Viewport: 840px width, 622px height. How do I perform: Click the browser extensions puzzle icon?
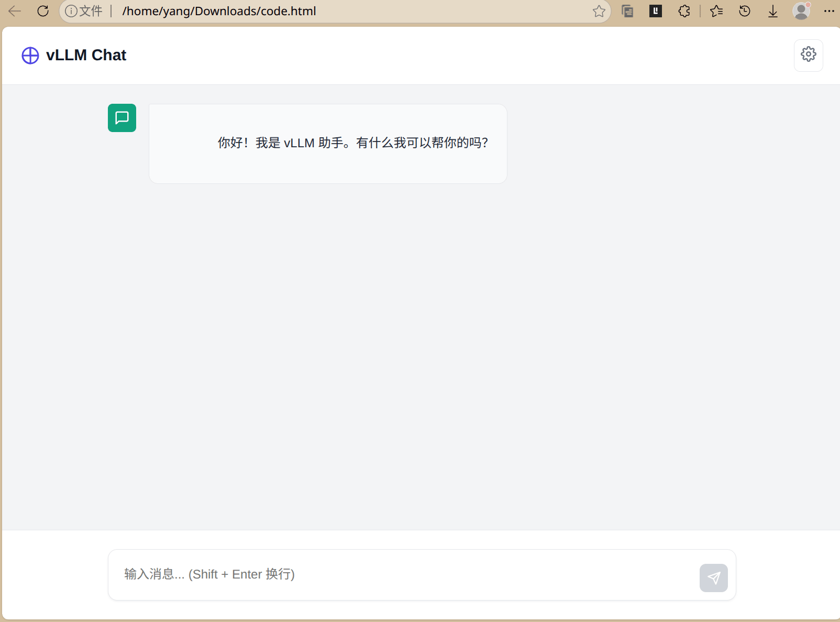pyautogui.click(x=684, y=11)
